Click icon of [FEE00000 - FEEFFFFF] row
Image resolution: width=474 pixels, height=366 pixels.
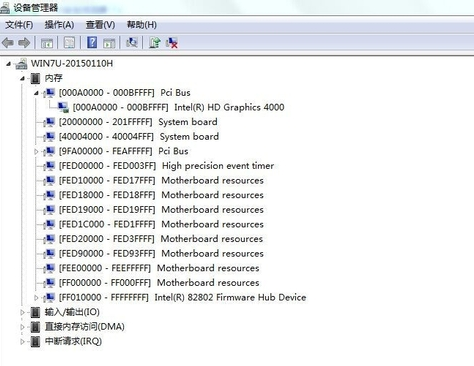click(49, 268)
